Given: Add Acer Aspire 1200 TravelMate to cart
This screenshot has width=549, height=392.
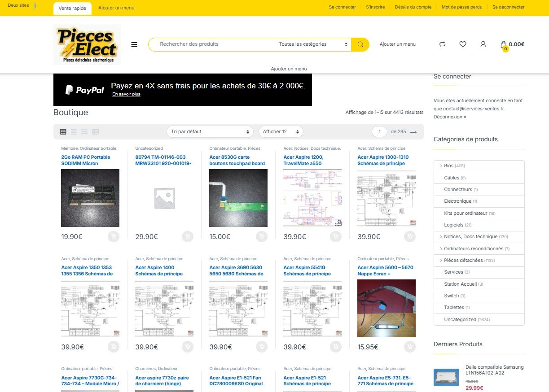Looking at the screenshot, I should (x=336, y=236).
